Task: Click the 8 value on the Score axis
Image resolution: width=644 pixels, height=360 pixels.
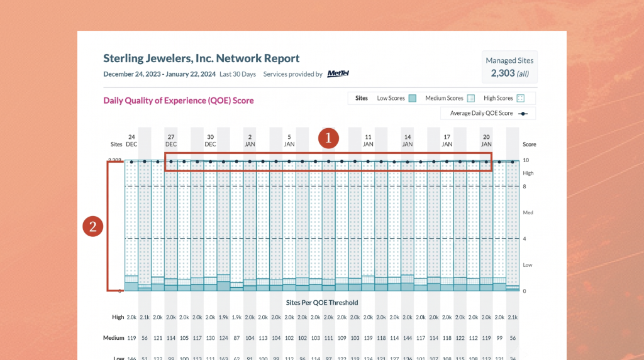Action: (x=525, y=187)
